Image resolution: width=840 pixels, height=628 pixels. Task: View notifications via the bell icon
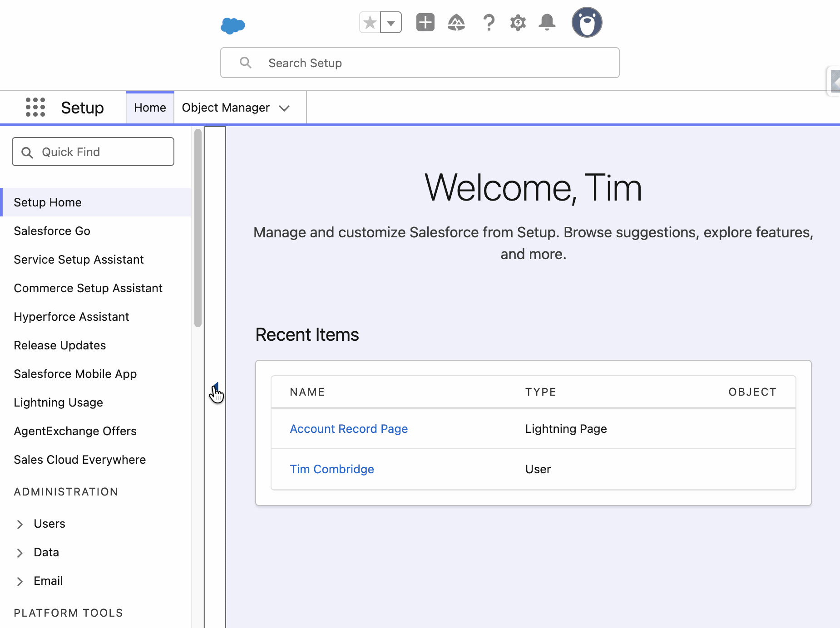pyautogui.click(x=547, y=22)
